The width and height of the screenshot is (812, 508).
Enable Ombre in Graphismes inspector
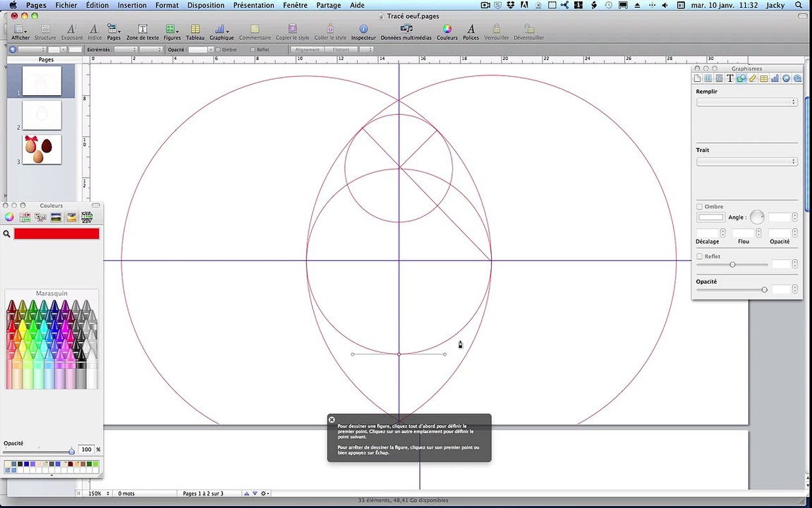tap(700, 207)
